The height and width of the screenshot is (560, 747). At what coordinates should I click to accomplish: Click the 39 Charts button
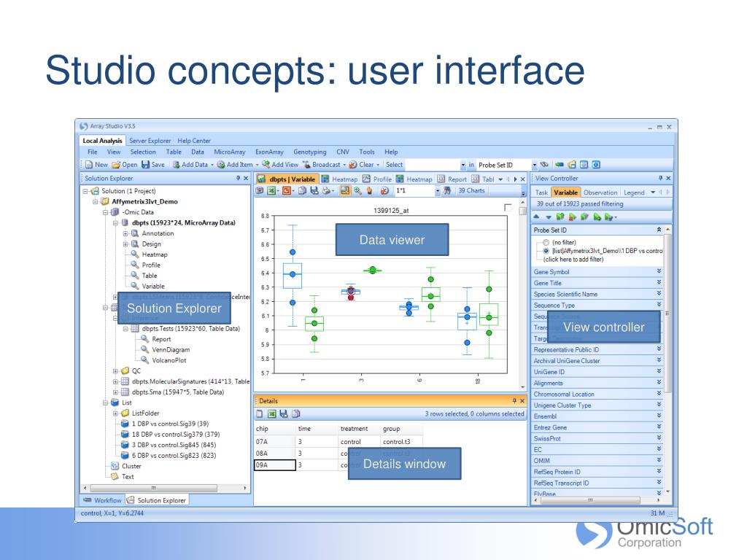[471, 190]
